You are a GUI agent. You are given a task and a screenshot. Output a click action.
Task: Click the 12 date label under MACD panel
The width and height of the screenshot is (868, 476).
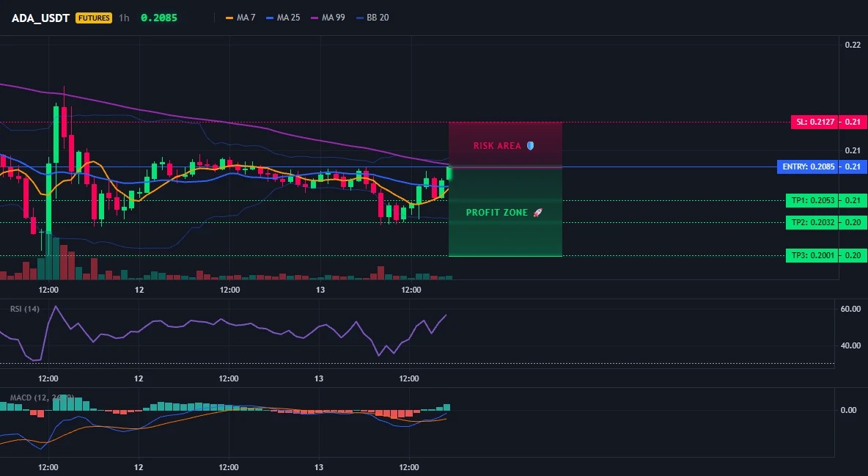click(139, 467)
